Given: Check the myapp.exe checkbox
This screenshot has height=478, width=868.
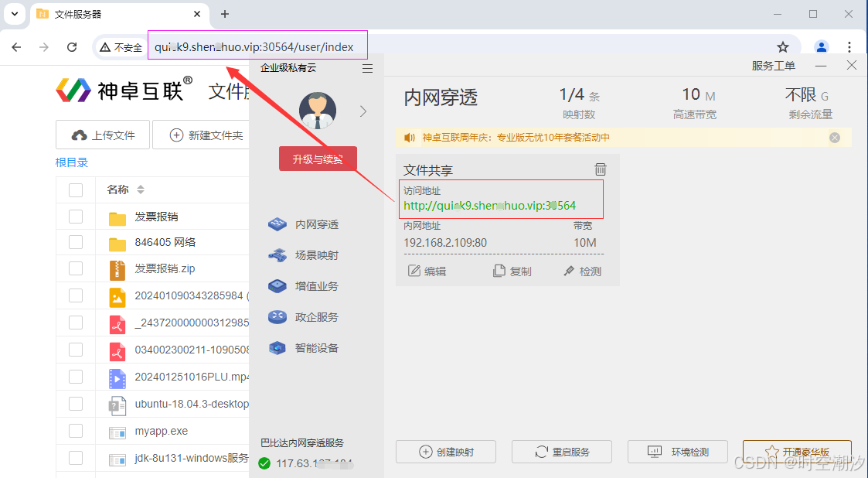Looking at the screenshot, I should 76,431.
